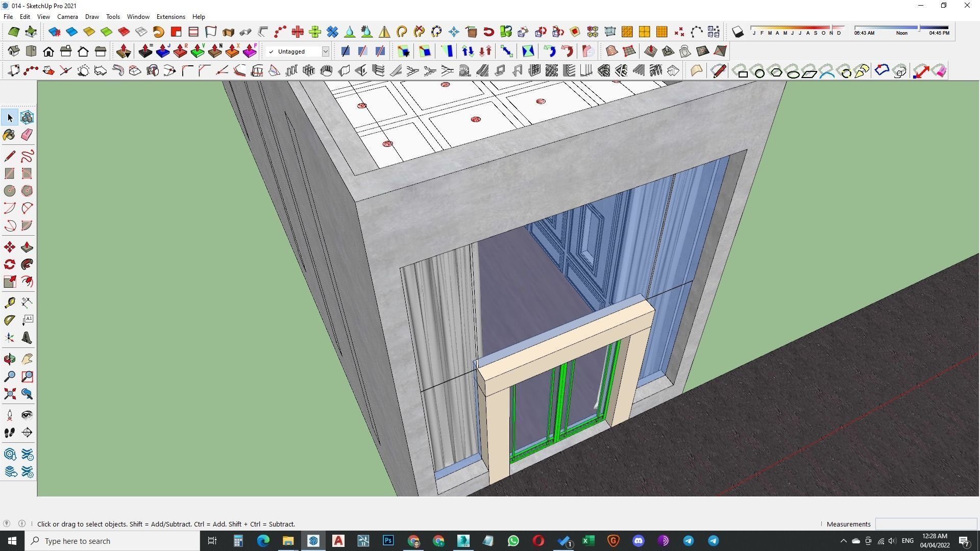Select the Follow Me tool
This screenshot has width=980, height=551.
pos(27,264)
